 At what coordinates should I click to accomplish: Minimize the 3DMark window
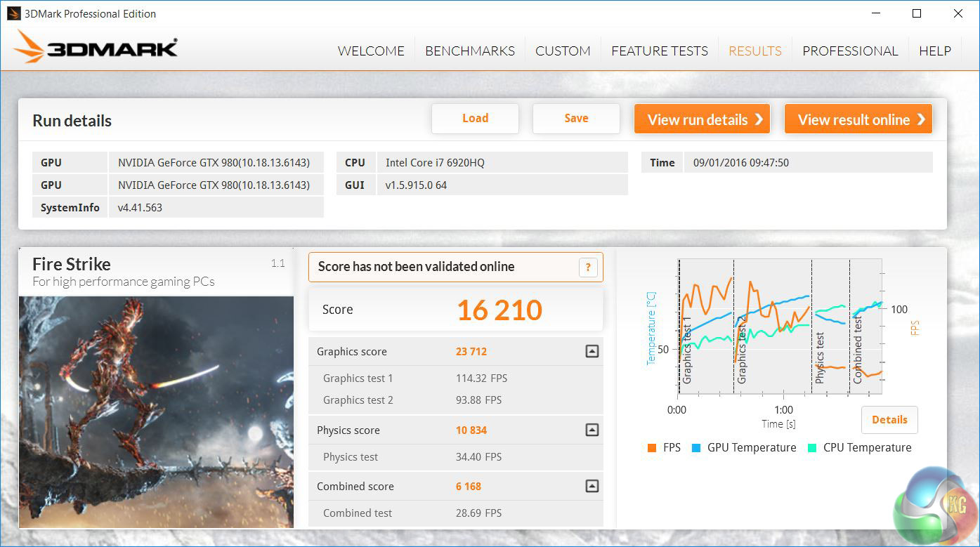[876, 13]
